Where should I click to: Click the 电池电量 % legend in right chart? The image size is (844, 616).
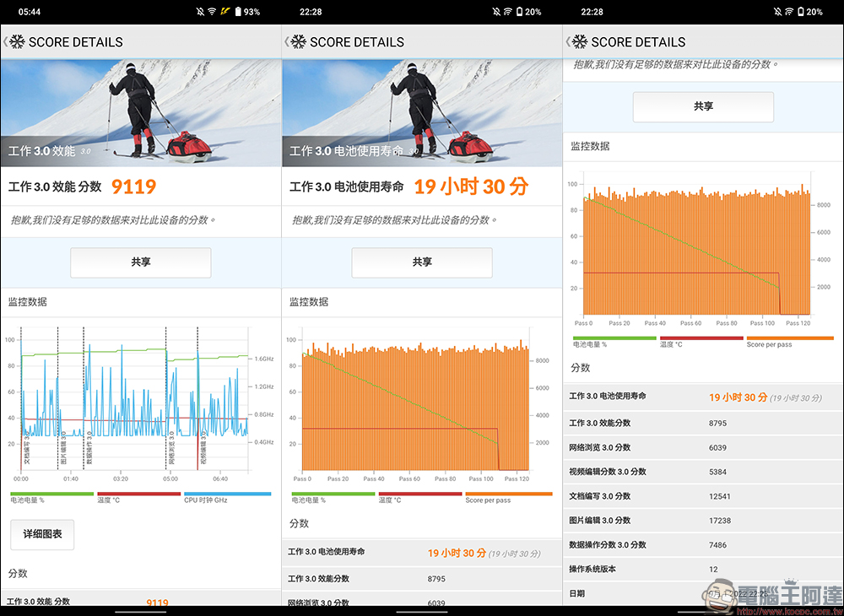point(614,342)
